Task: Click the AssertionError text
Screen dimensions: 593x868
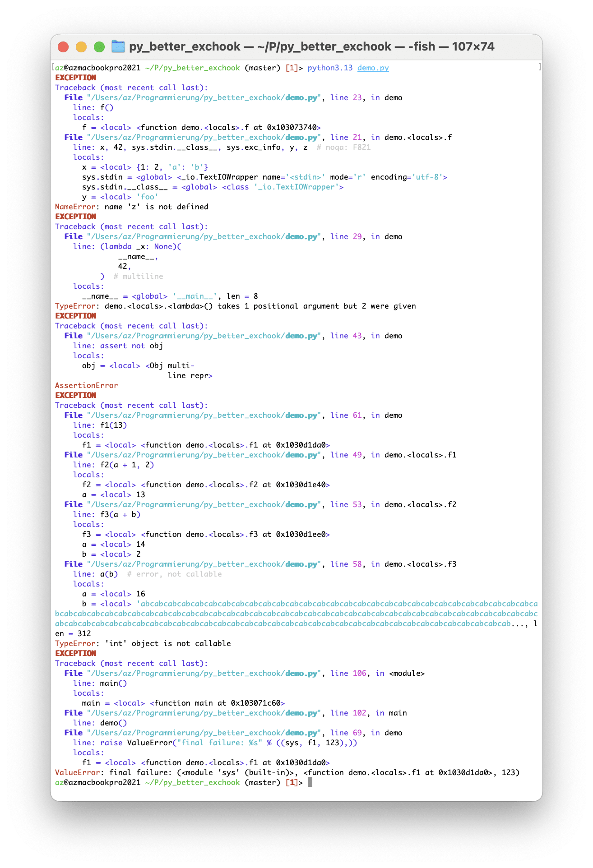Action: coord(86,385)
